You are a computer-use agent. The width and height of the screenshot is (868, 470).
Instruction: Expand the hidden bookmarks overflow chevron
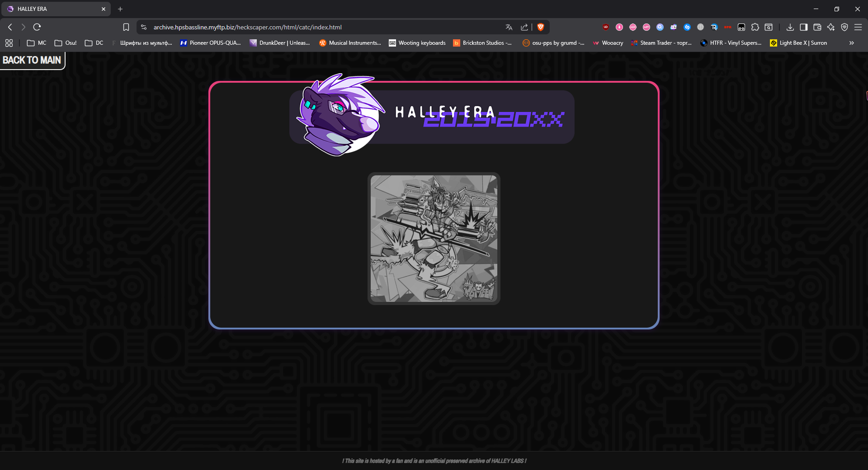pyautogui.click(x=851, y=43)
